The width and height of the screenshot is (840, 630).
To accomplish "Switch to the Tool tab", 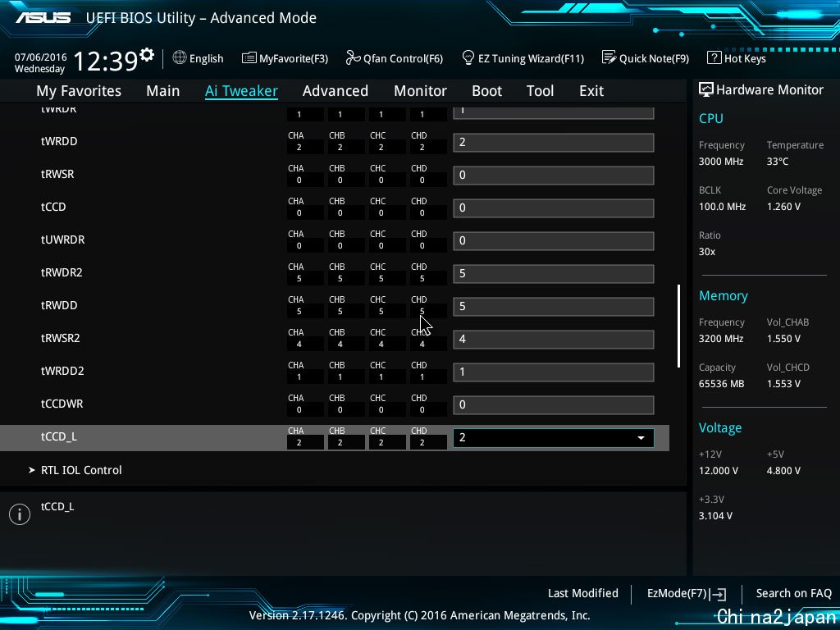I will [x=540, y=90].
